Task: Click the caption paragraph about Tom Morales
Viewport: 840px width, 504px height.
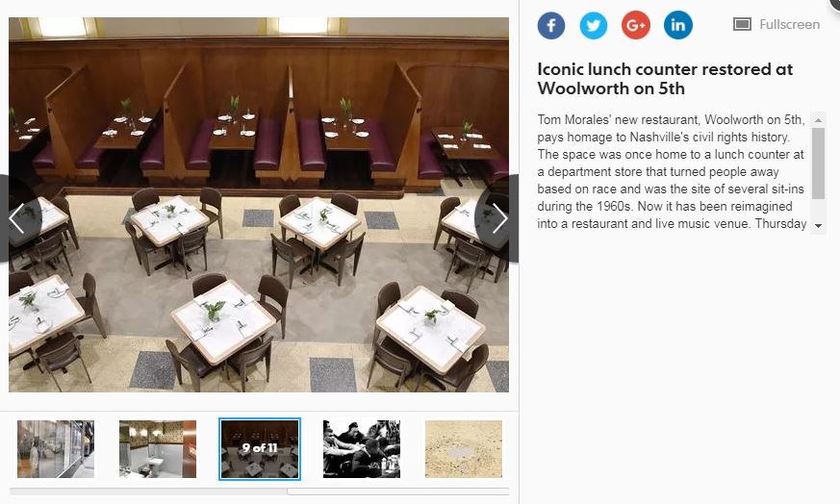Action: point(672,171)
